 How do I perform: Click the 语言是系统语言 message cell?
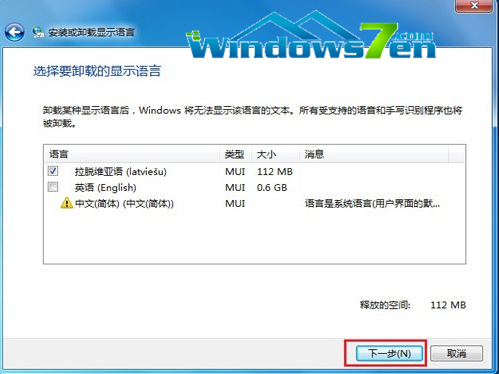372,203
